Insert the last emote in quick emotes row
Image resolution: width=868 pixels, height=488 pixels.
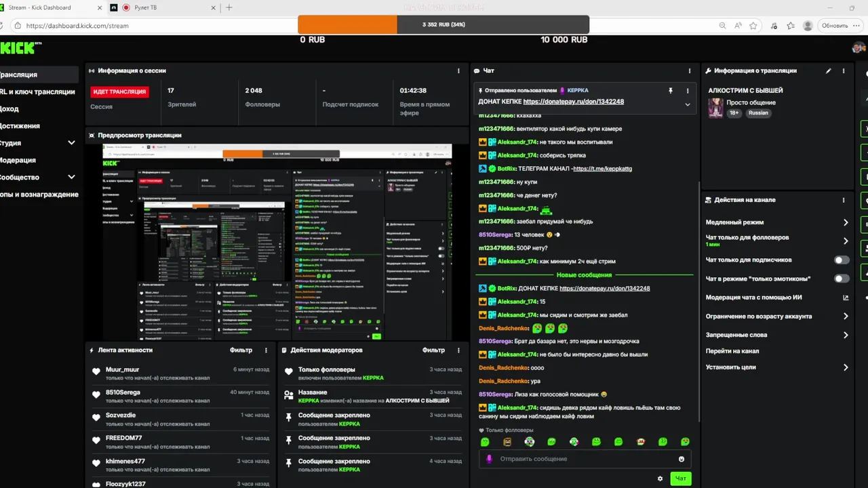point(685,442)
